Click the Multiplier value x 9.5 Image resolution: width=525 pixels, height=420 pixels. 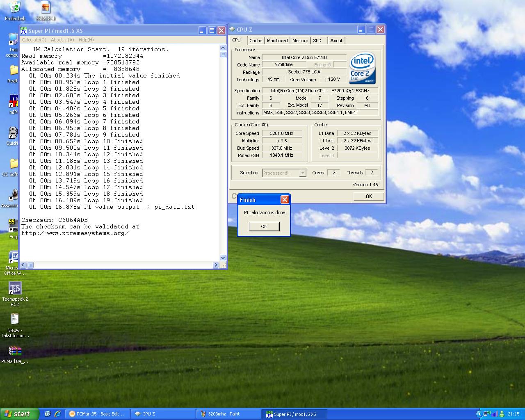point(282,141)
